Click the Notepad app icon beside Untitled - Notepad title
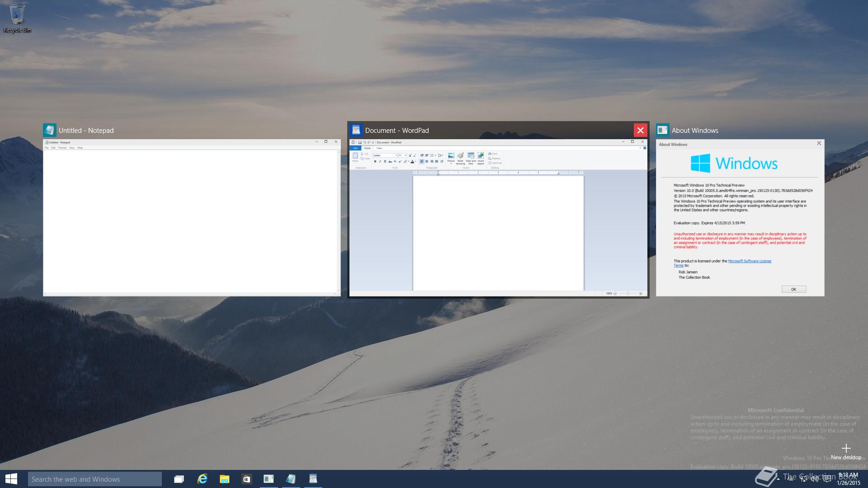The width and height of the screenshot is (868, 488). tap(50, 130)
